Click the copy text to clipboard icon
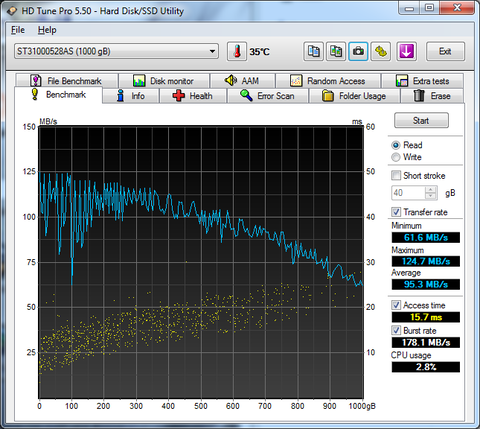 pyautogui.click(x=313, y=51)
